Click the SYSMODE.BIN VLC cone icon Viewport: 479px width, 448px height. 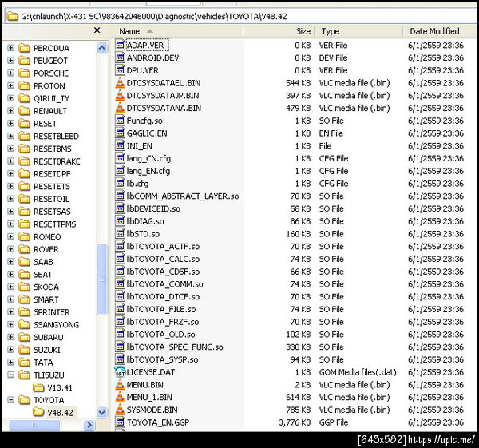pos(121,410)
